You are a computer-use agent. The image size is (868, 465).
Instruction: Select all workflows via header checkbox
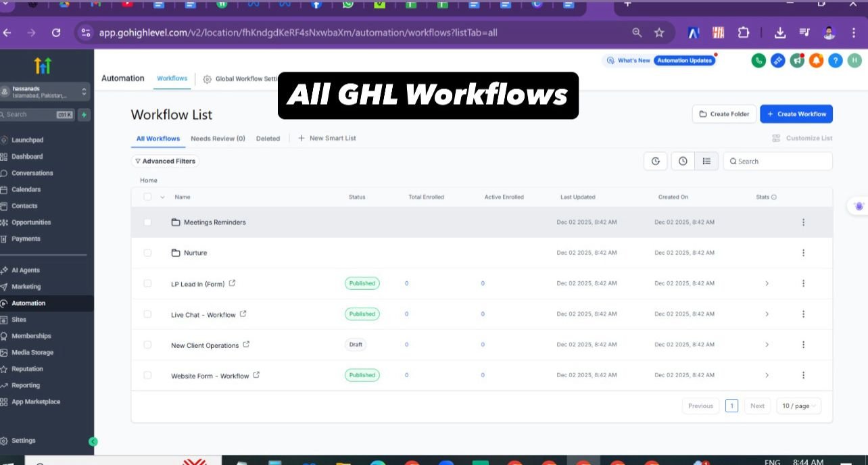147,197
